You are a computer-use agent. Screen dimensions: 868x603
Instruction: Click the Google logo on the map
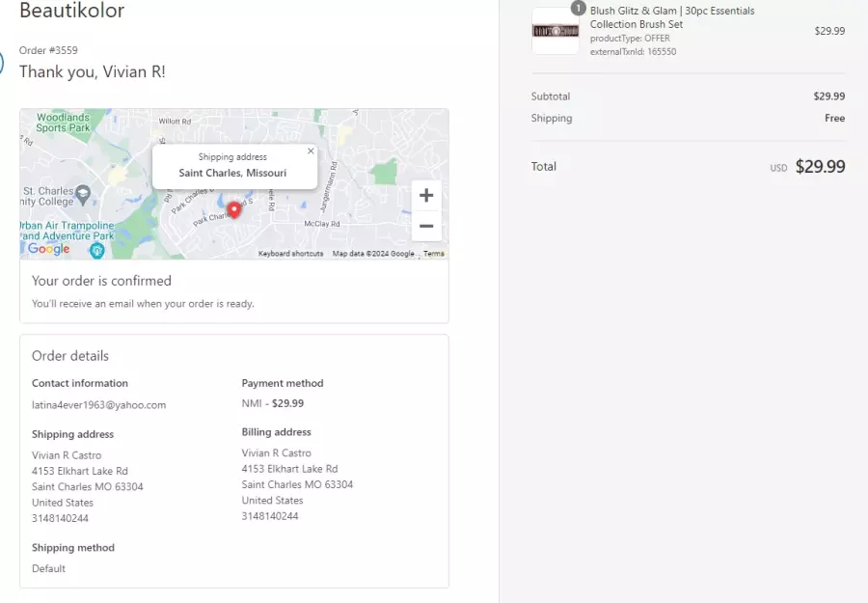49,249
